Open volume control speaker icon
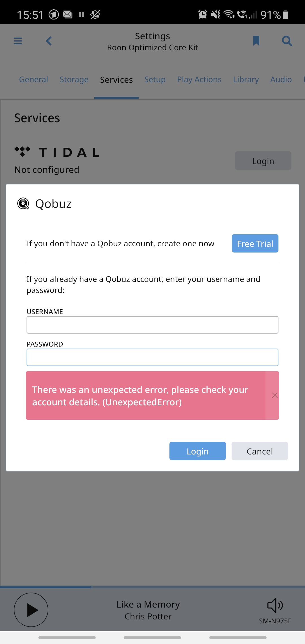The width and height of the screenshot is (305, 644). tap(275, 605)
